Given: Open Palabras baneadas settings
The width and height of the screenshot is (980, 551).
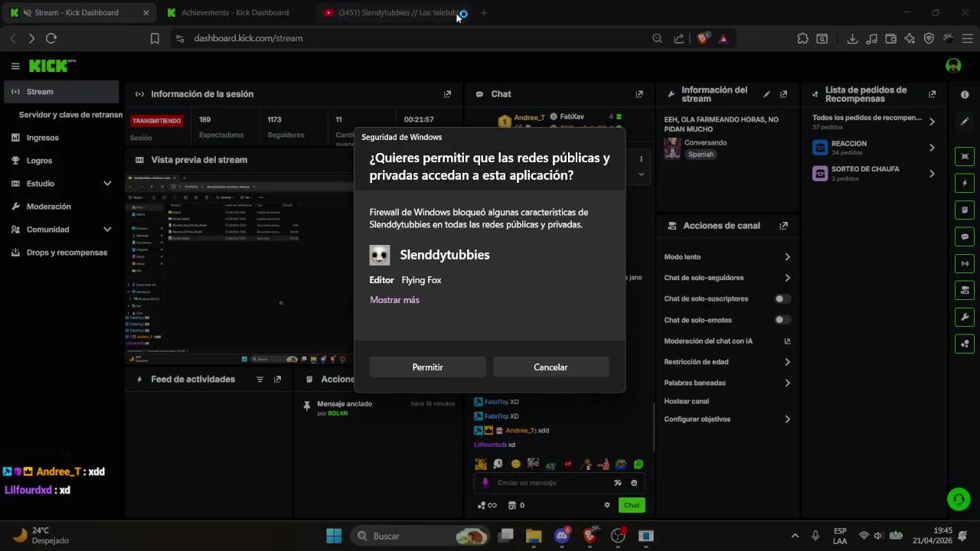Looking at the screenshot, I should point(727,383).
